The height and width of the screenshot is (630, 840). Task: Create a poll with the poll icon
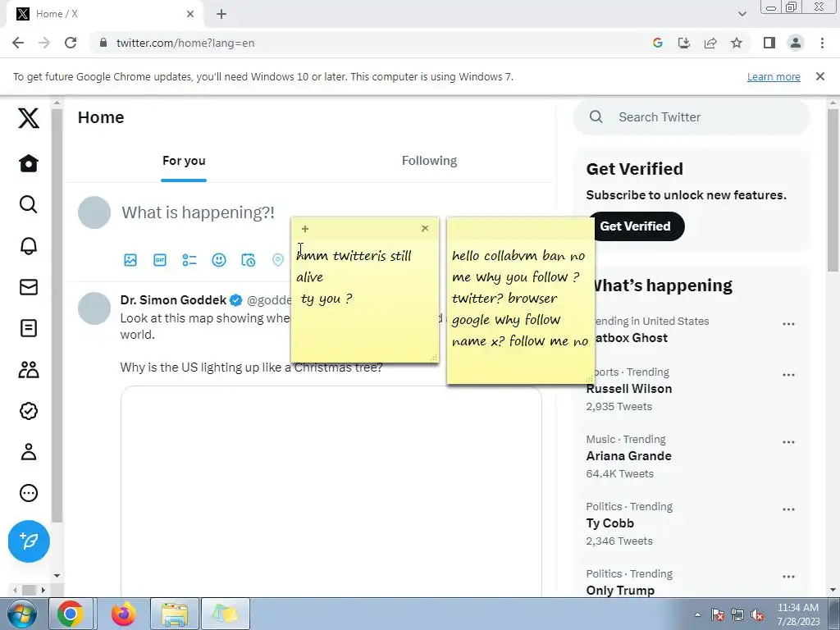coord(189,260)
